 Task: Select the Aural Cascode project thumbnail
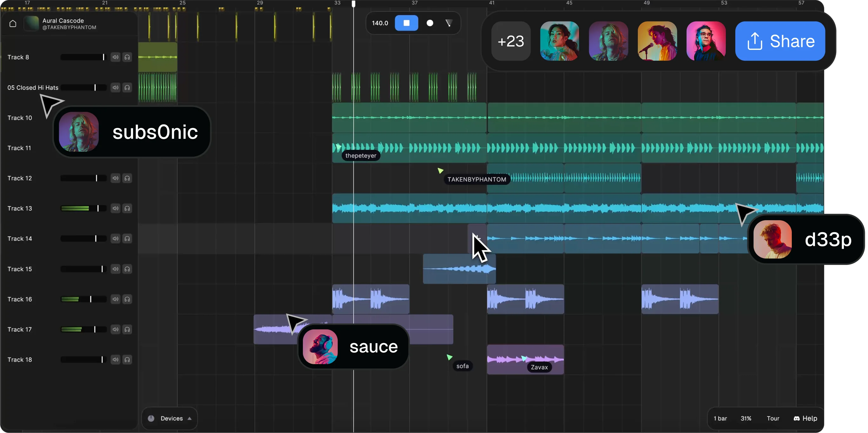(31, 24)
